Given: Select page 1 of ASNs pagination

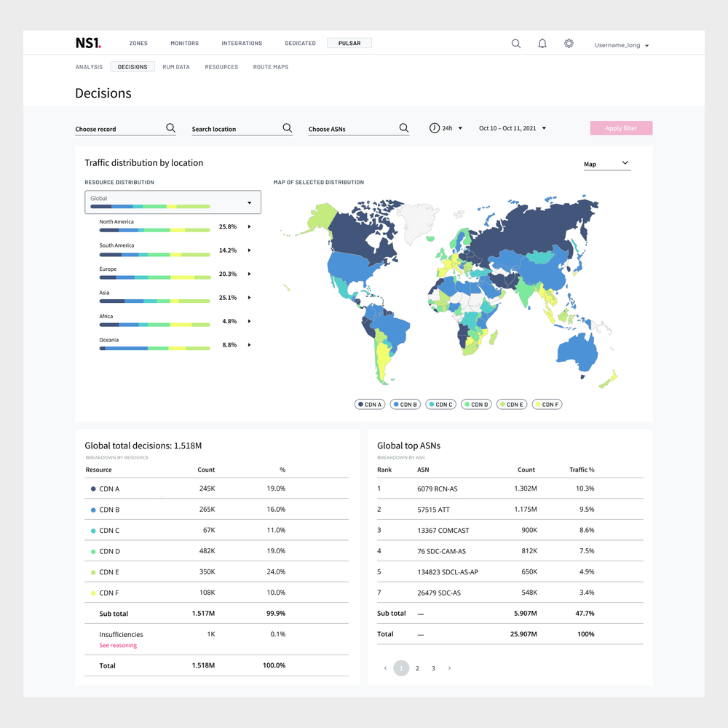Looking at the screenshot, I should click(x=401, y=668).
